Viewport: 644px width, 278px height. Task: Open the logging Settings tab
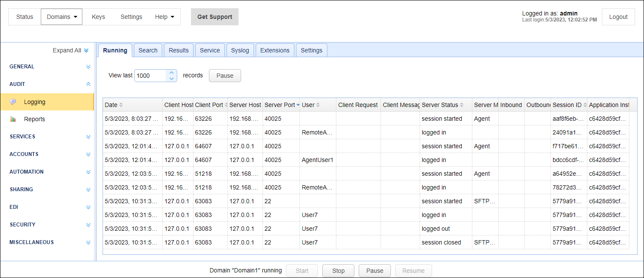click(x=311, y=50)
